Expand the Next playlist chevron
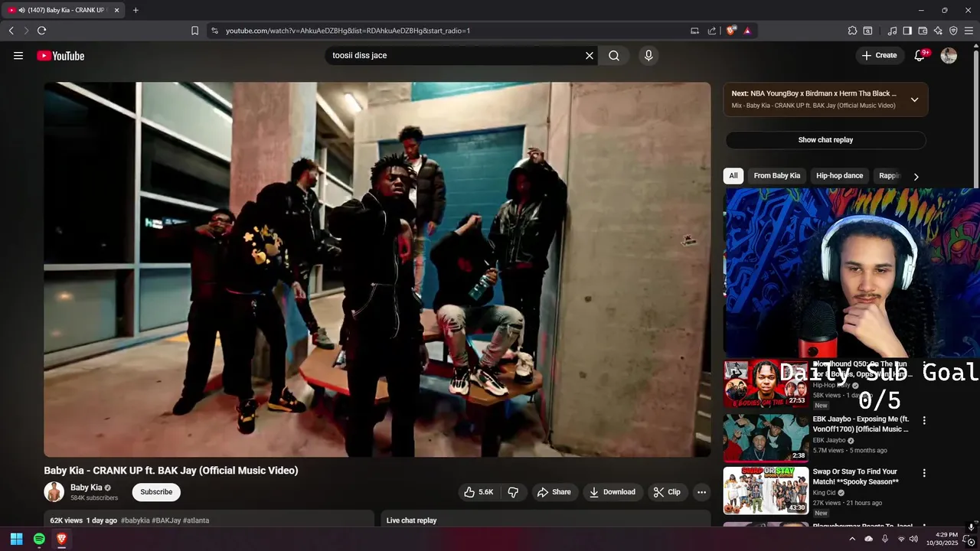Screen dimensions: 980x551 tap(914, 99)
